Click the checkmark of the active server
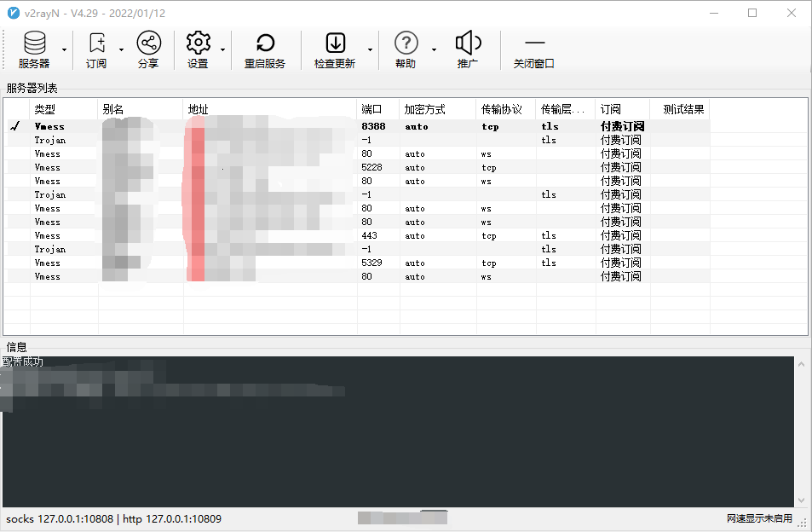This screenshot has width=812, height=532. [15, 126]
